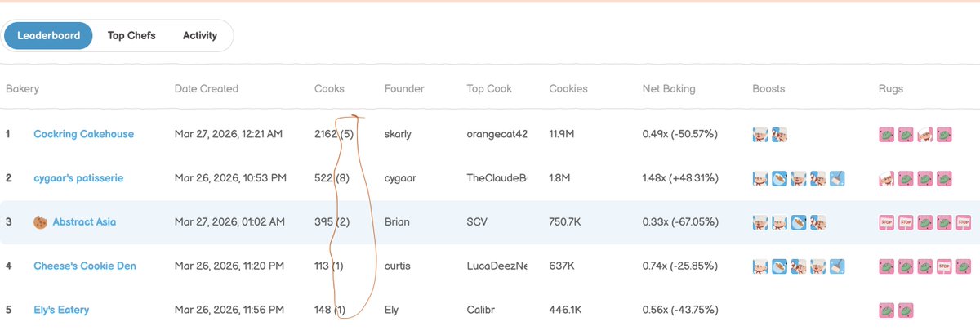Click second turtle rug icon in Ely's Eatery row
This screenshot has width=980, height=331.
tap(906, 311)
